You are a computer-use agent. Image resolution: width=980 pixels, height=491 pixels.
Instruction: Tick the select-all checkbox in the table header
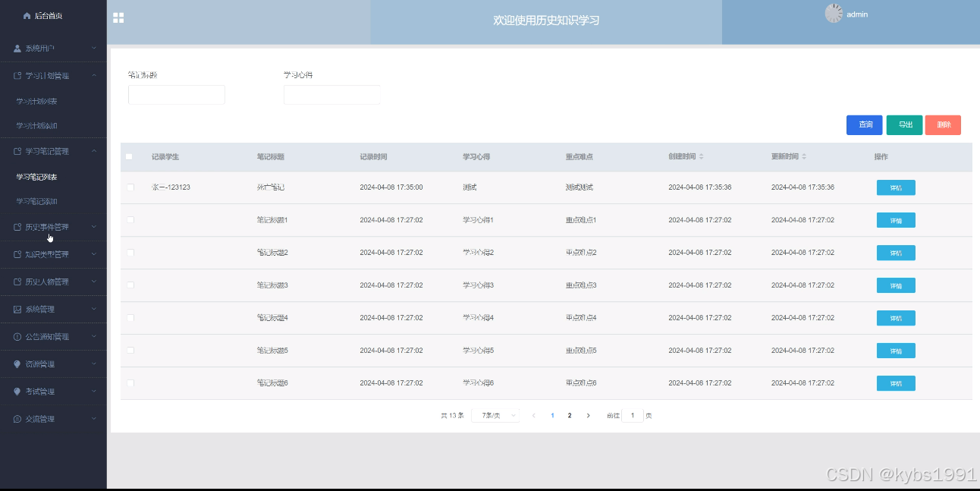[x=129, y=156]
